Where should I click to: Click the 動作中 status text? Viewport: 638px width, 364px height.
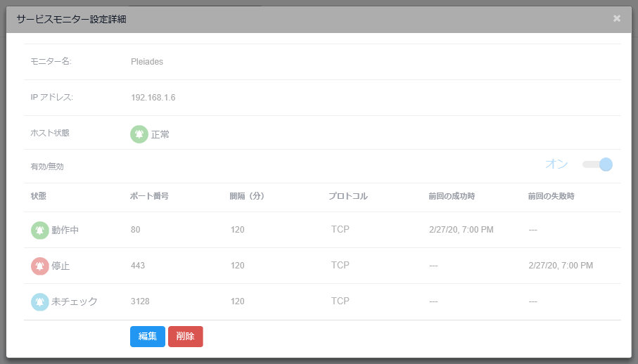pyautogui.click(x=65, y=230)
